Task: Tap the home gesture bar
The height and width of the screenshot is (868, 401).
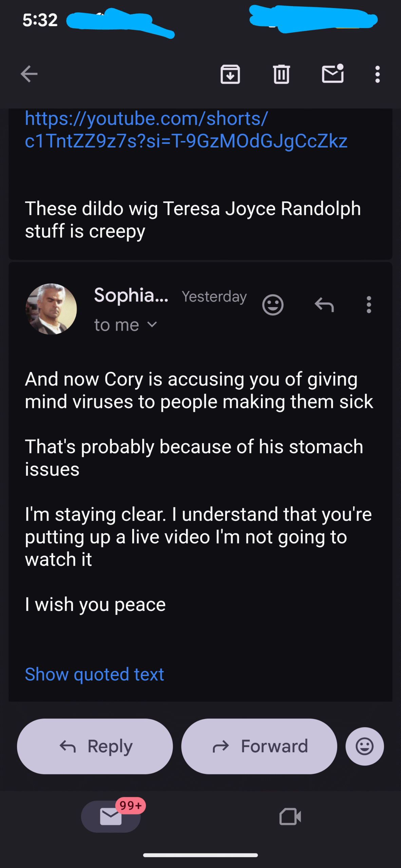Action: point(200,855)
